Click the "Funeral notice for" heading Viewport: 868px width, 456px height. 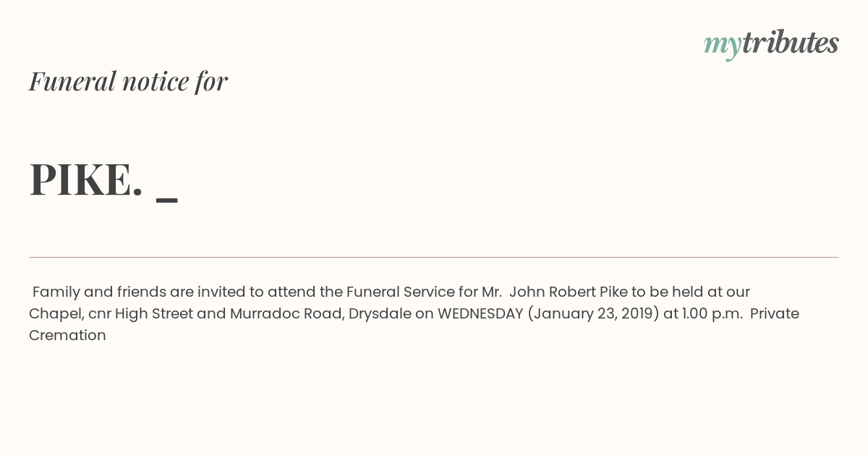(x=128, y=81)
